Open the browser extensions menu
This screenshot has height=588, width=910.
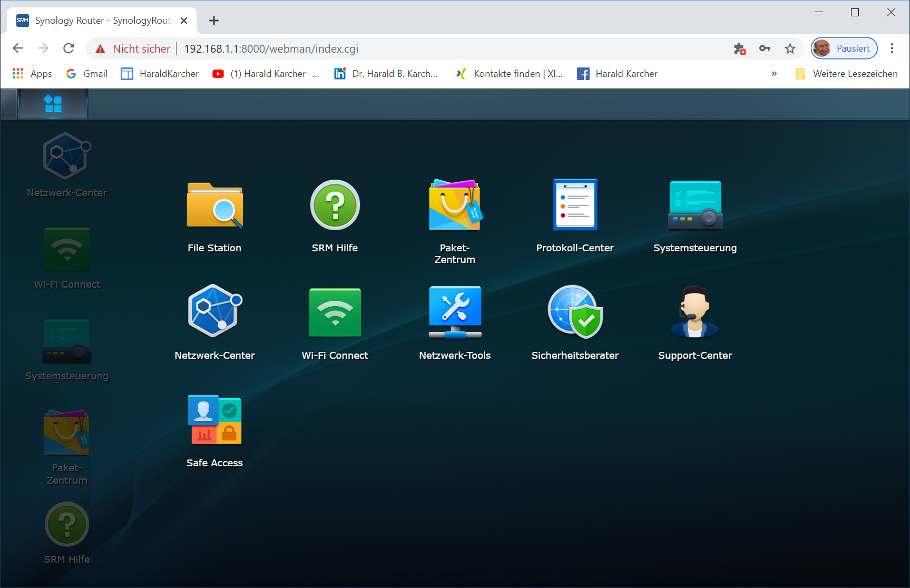pyautogui.click(x=739, y=48)
